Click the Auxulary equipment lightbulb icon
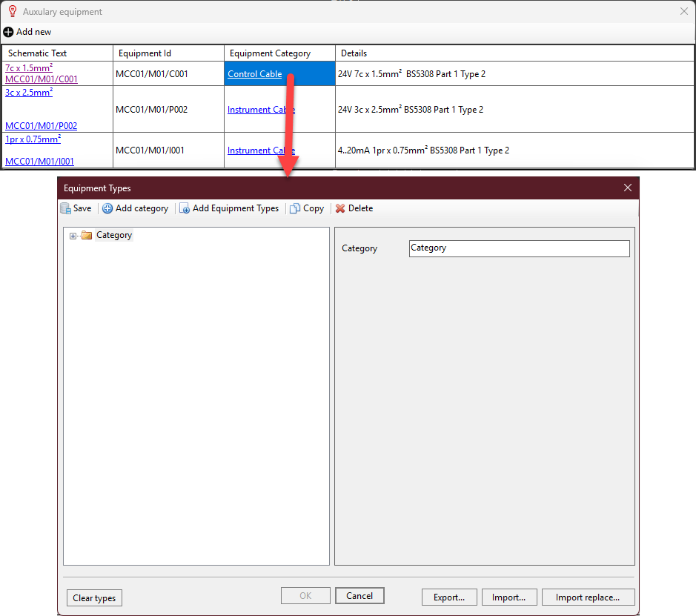Viewport: 696px width, 616px height. click(13, 12)
